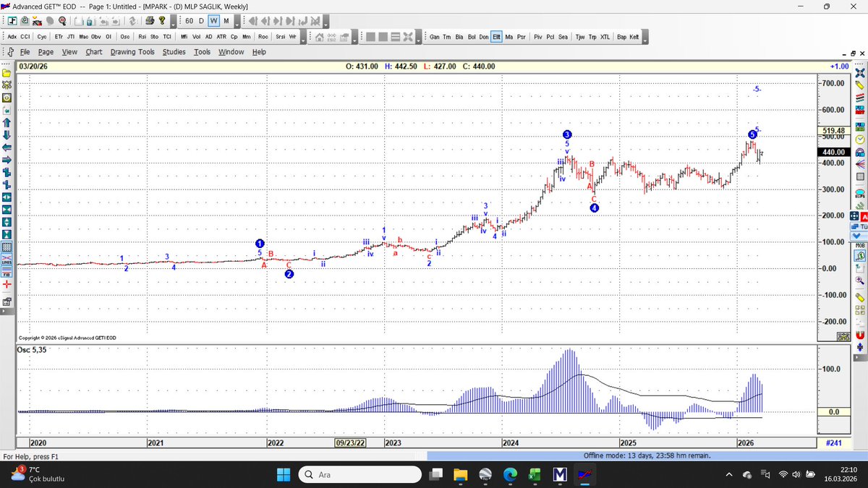Click the Adx study button
Screen dimensions: 868x488
(12, 36)
